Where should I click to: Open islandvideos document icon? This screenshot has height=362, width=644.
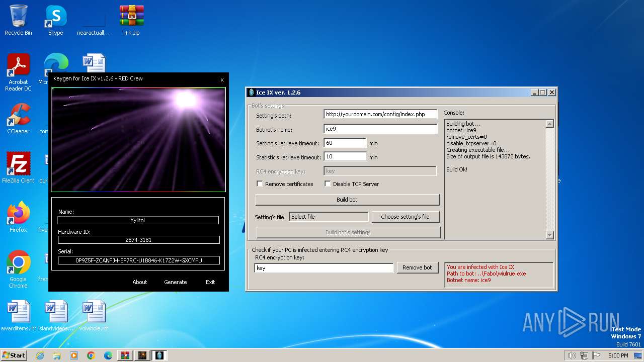pyautogui.click(x=55, y=316)
